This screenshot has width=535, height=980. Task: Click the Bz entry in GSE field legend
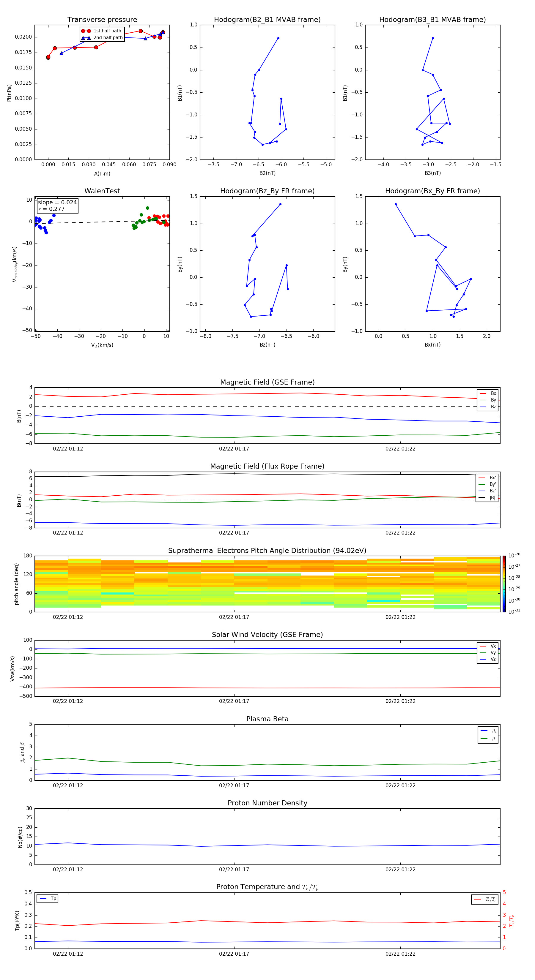(x=488, y=407)
